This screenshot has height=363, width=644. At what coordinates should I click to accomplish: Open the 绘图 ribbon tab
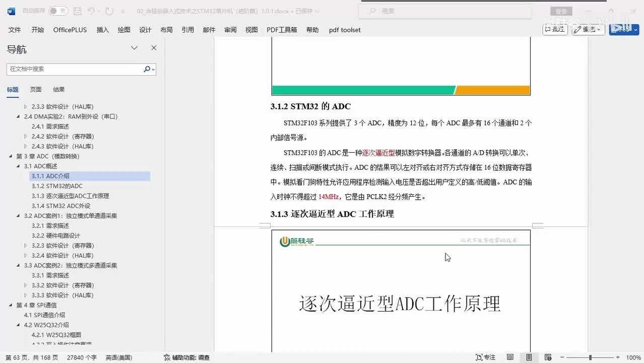tap(124, 30)
